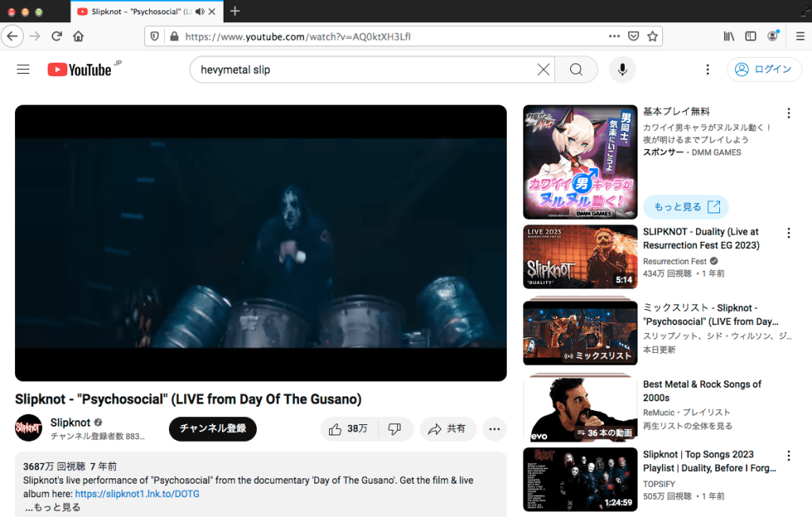Click 基本プレイ無料 ad title
The height and width of the screenshot is (517, 812).
click(x=676, y=111)
